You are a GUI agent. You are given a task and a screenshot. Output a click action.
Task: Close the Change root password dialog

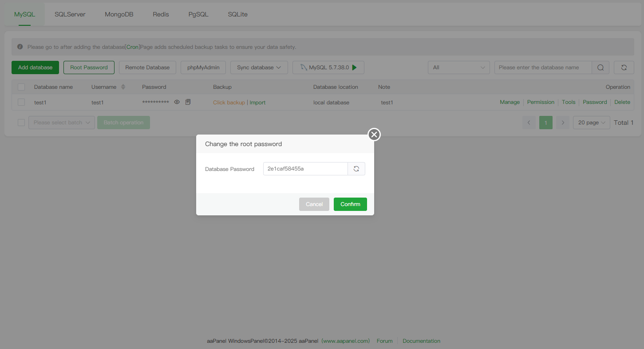click(x=374, y=135)
